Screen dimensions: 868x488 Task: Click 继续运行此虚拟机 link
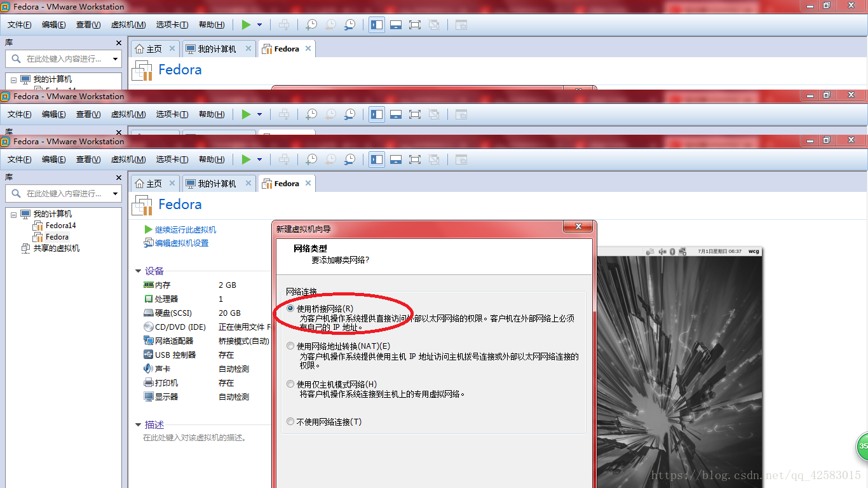pos(186,229)
